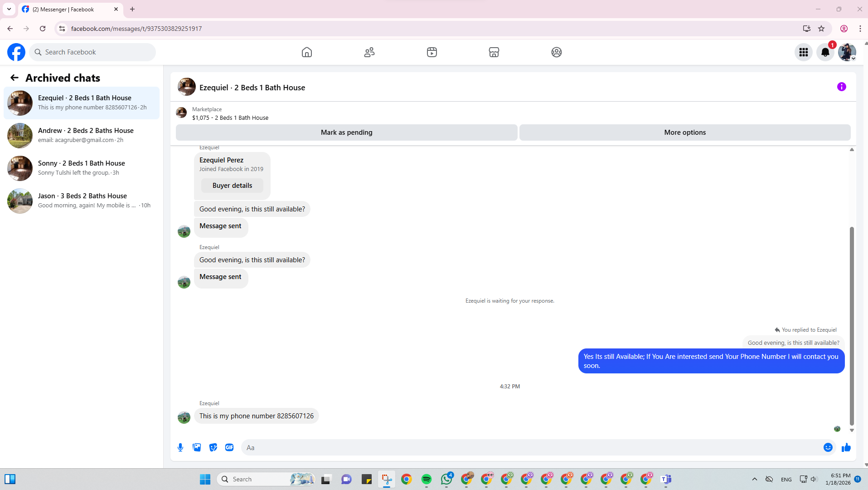
Task: Reload the page
Action: pos(43,29)
